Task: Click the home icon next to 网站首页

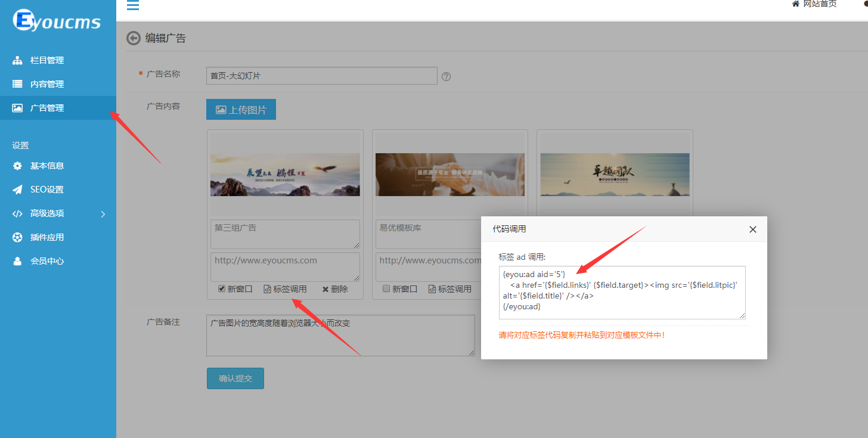Action: pyautogui.click(x=795, y=4)
